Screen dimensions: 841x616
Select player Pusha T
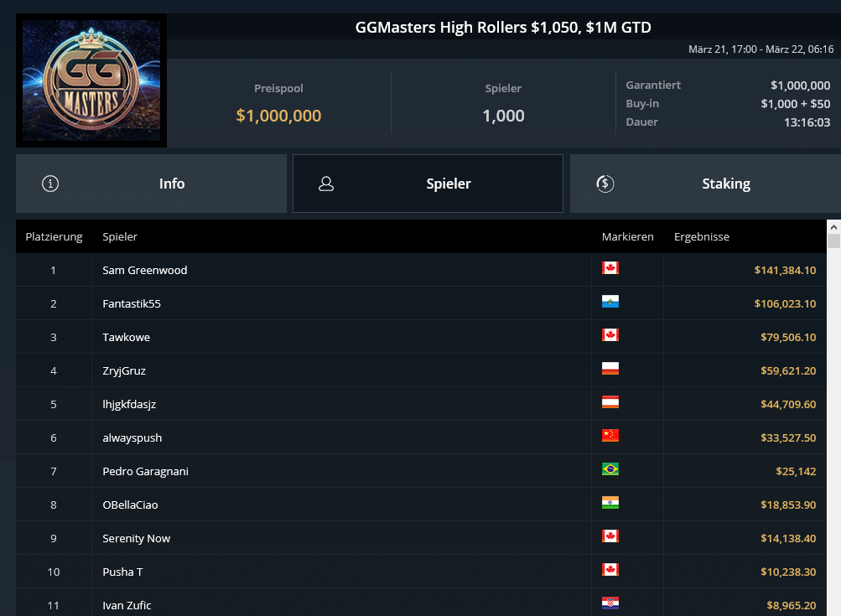(x=122, y=572)
